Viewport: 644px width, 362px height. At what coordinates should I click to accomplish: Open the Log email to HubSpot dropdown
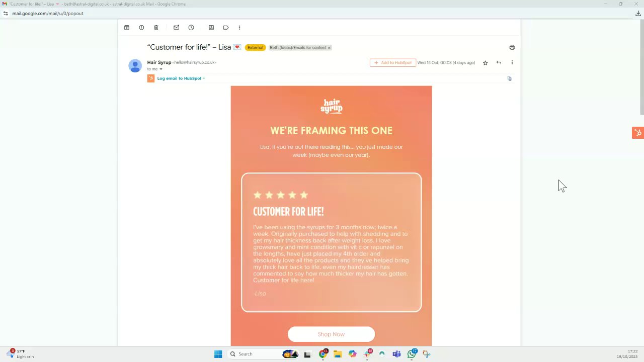click(181, 78)
